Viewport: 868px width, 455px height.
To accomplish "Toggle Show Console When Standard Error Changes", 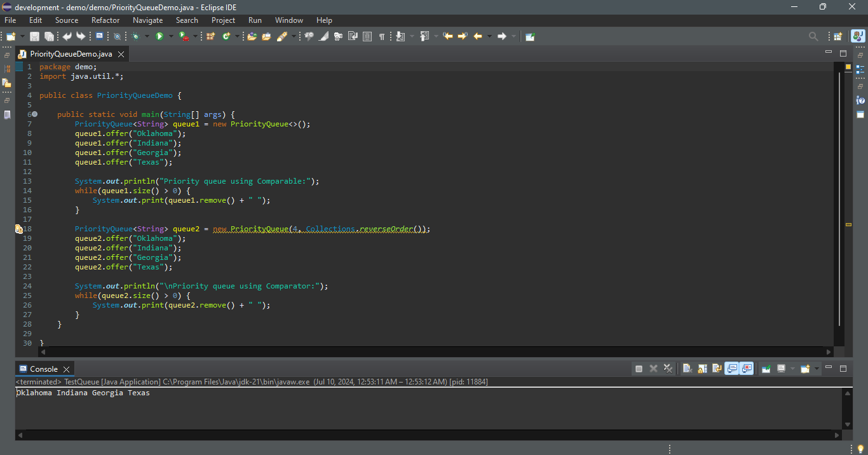I will 747,369.
